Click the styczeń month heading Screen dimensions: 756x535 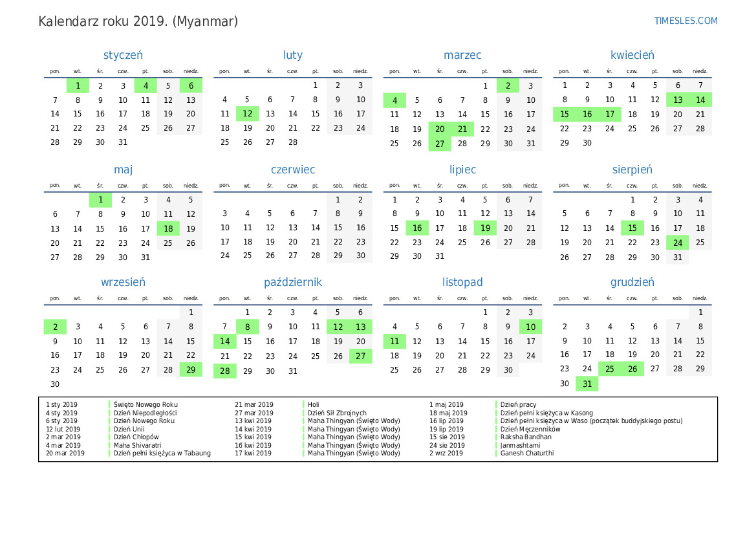(123, 56)
